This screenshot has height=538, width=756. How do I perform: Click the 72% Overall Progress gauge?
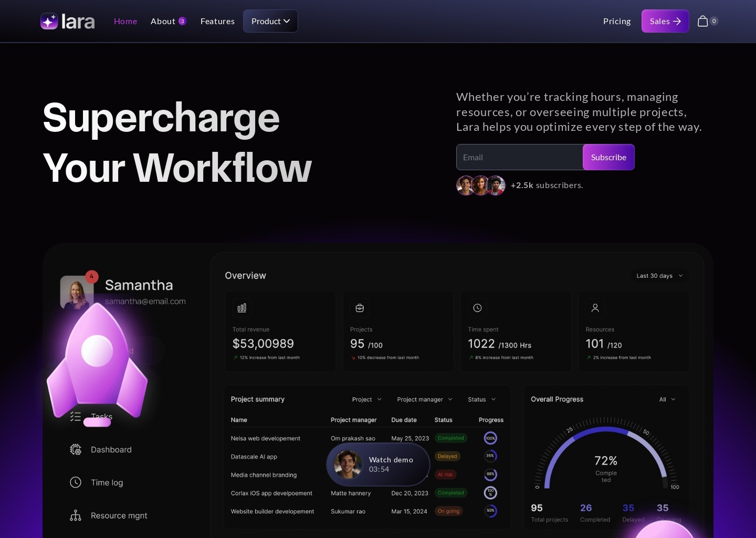pyautogui.click(x=606, y=453)
